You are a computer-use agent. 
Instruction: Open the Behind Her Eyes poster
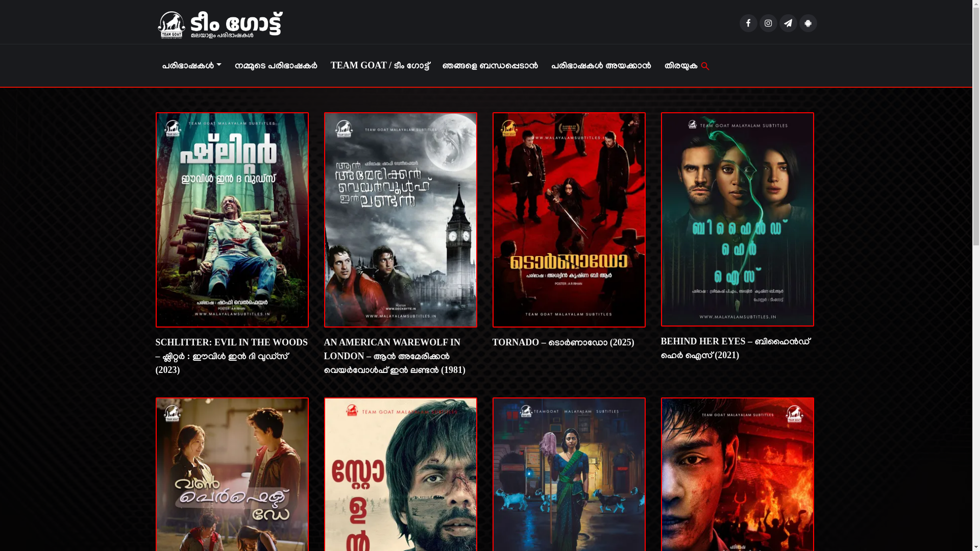point(738,219)
